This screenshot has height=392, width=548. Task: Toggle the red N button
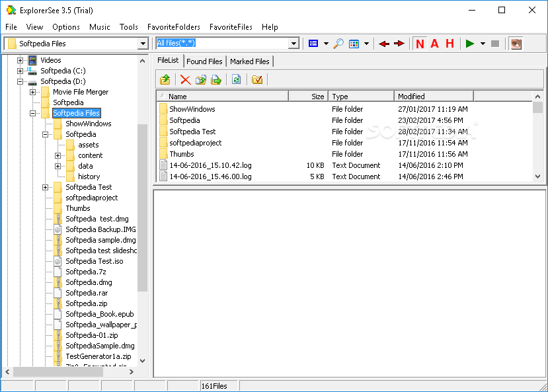(420, 44)
